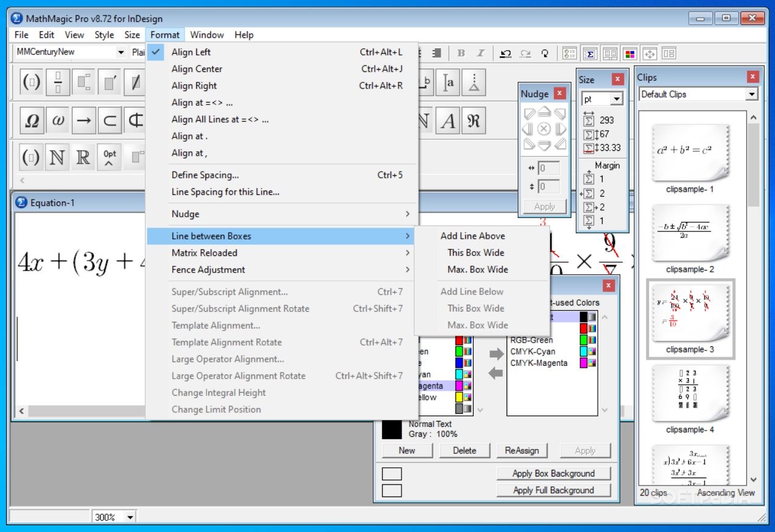Expand the Fence Adjustment submenu
The height and width of the screenshot is (532, 775).
pos(282,269)
